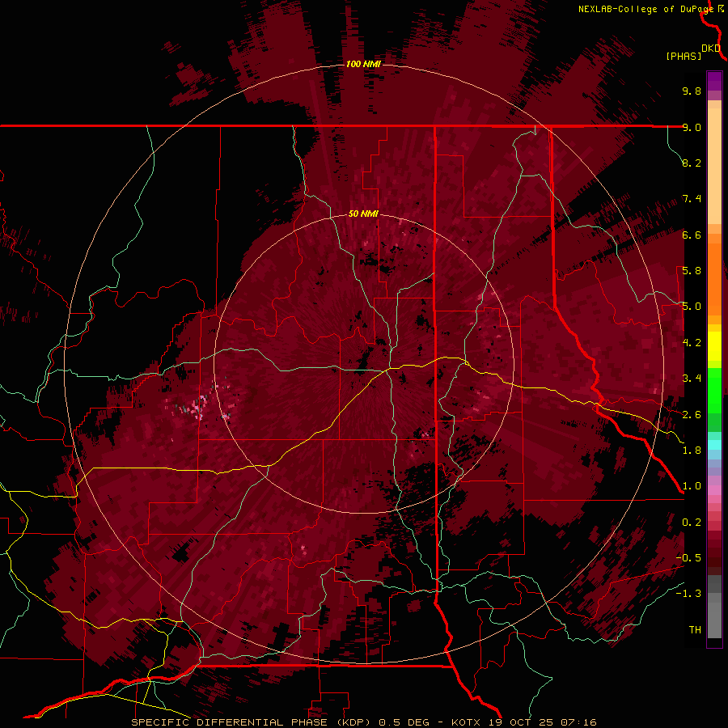Click the 1.8 scale label
Screen dimensions: 728x728
pyautogui.click(x=692, y=451)
